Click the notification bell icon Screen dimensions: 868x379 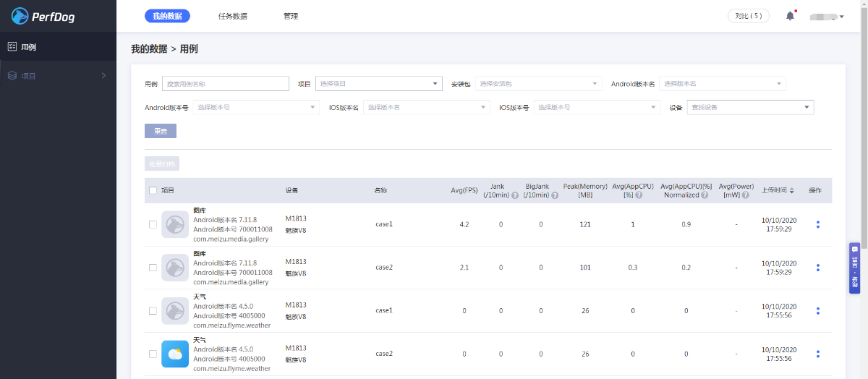790,16
